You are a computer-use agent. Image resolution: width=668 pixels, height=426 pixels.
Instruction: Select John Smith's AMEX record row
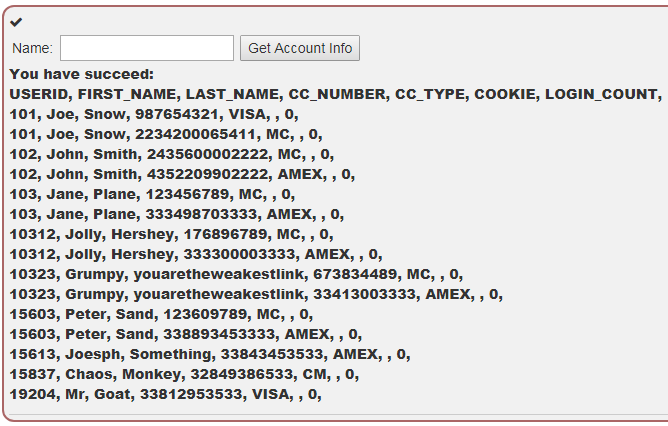[x=182, y=174]
